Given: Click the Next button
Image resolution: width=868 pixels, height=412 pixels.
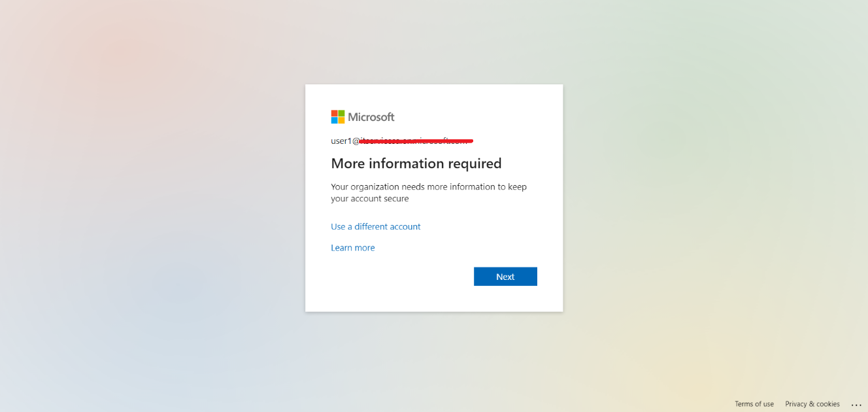Looking at the screenshot, I should pyautogui.click(x=505, y=277).
